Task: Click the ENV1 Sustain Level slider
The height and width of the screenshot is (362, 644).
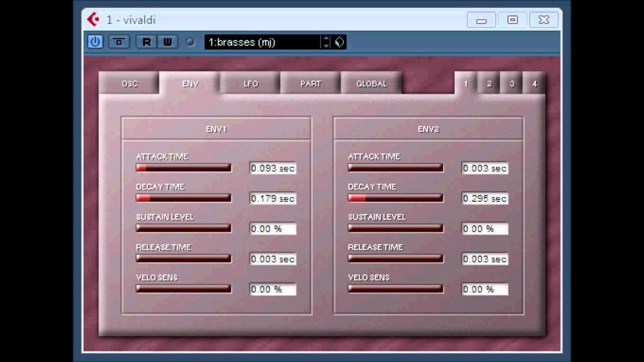Action: coord(184,228)
